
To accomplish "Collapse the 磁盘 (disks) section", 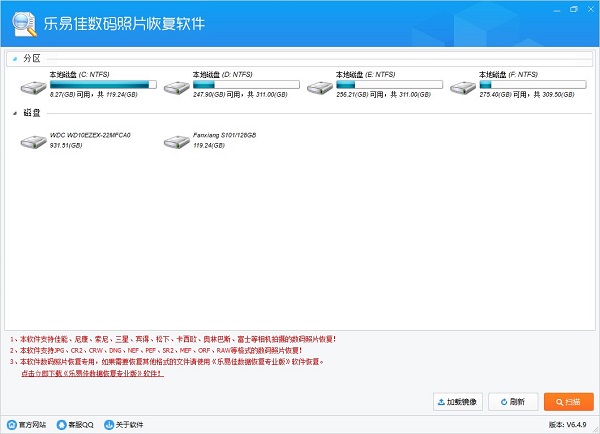I will [x=15, y=113].
